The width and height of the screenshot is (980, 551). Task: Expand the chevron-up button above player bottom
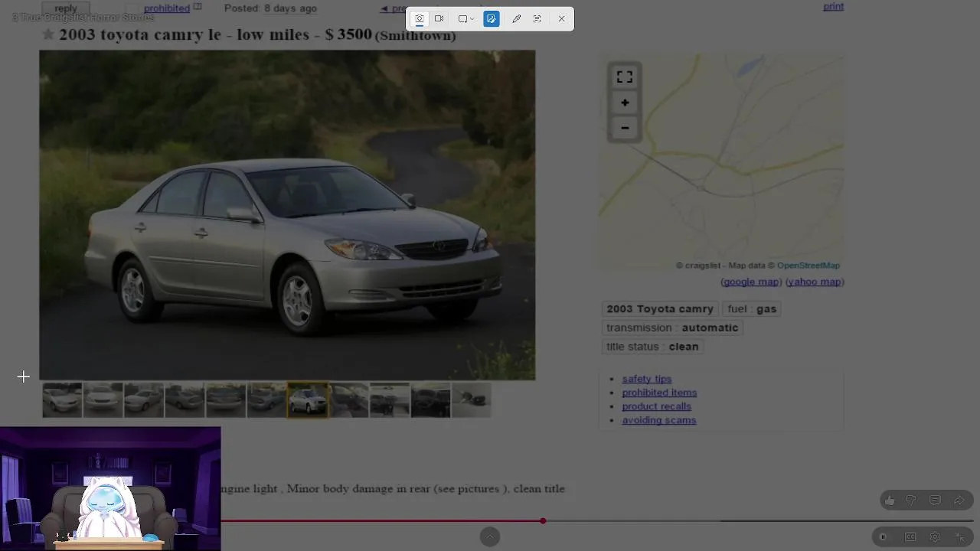(490, 536)
